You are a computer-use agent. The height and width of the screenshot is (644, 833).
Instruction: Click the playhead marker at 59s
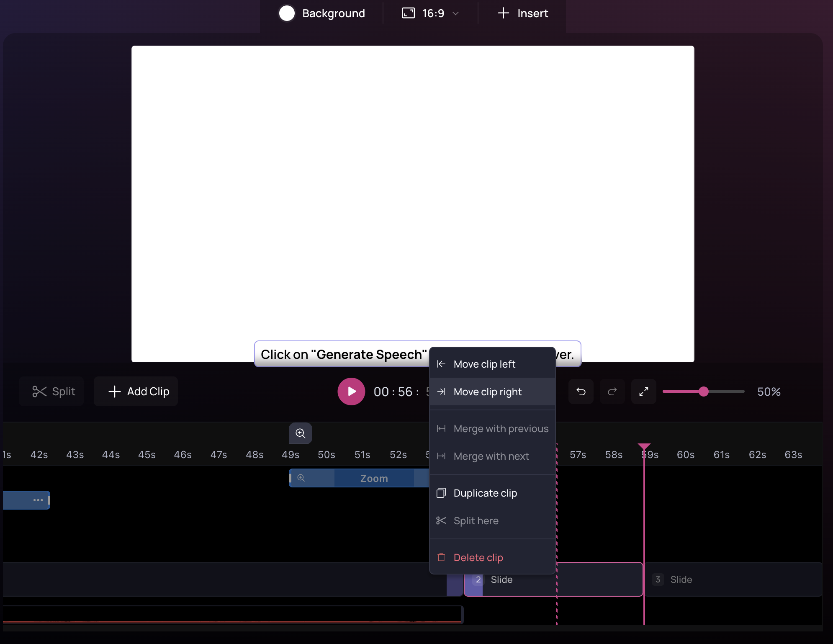(x=644, y=447)
